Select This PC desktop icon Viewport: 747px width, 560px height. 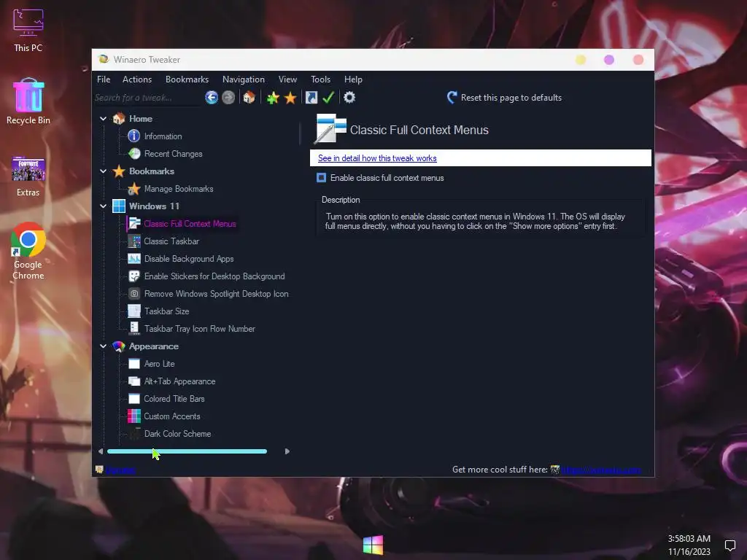[28, 31]
